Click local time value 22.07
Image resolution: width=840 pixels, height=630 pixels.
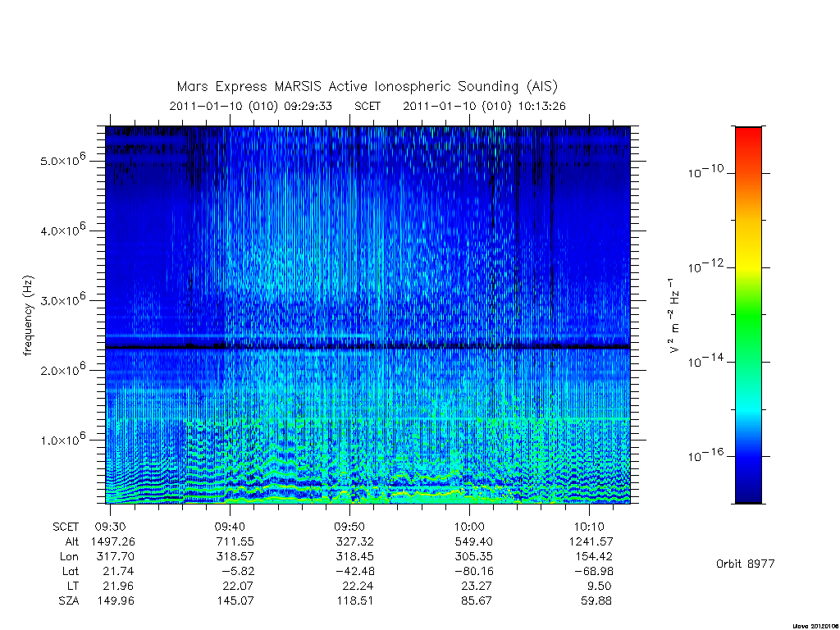click(x=238, y=586)
